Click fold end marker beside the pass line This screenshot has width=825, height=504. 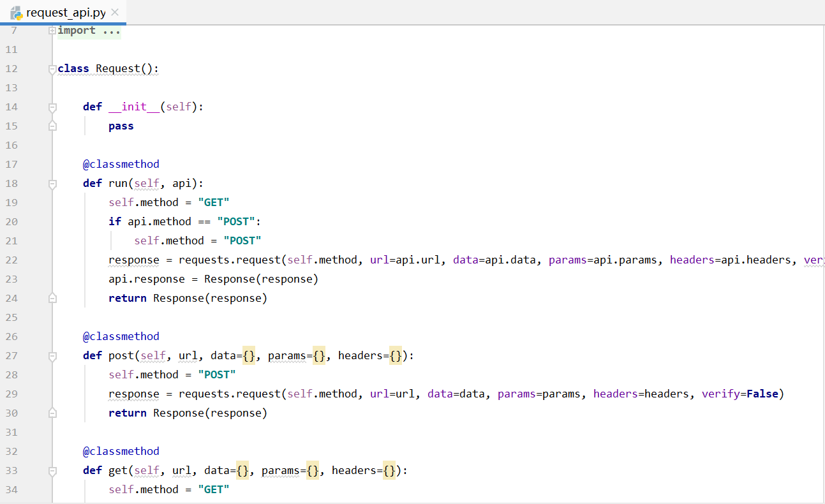pyautogui.click(x=52, y=126)
